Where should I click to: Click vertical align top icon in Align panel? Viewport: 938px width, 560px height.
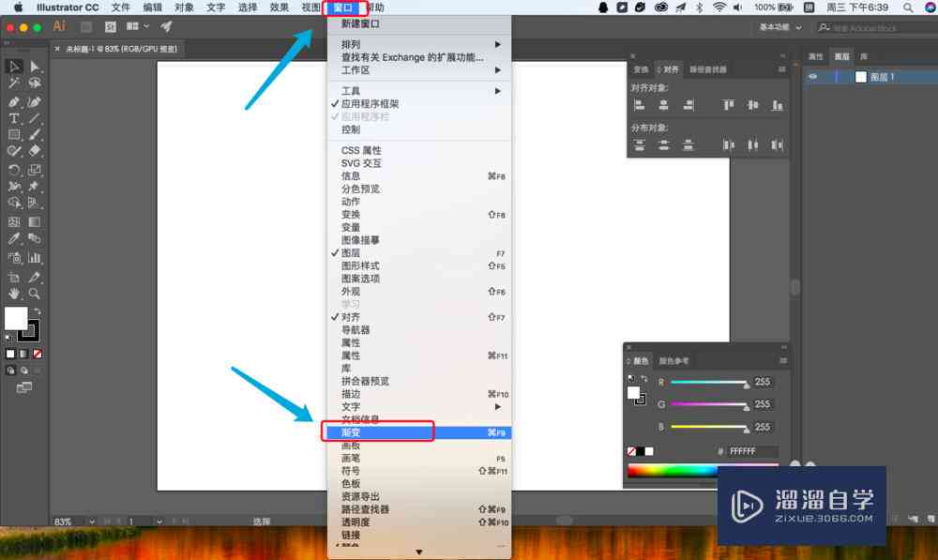pos(728,105)
